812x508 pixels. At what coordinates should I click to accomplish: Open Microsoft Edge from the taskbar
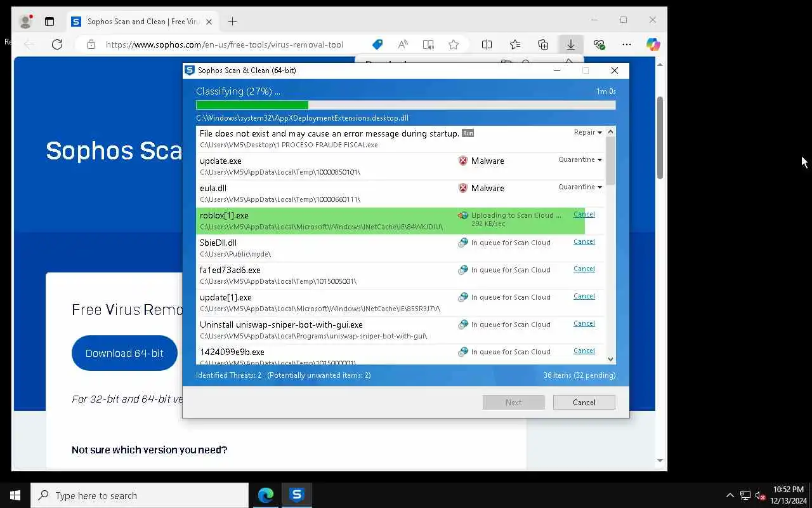pyautogui.click(x=266, y=495)
